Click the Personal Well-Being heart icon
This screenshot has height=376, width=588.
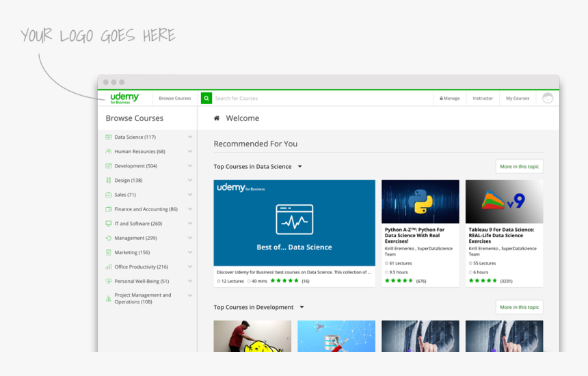(x=109, y=281)
